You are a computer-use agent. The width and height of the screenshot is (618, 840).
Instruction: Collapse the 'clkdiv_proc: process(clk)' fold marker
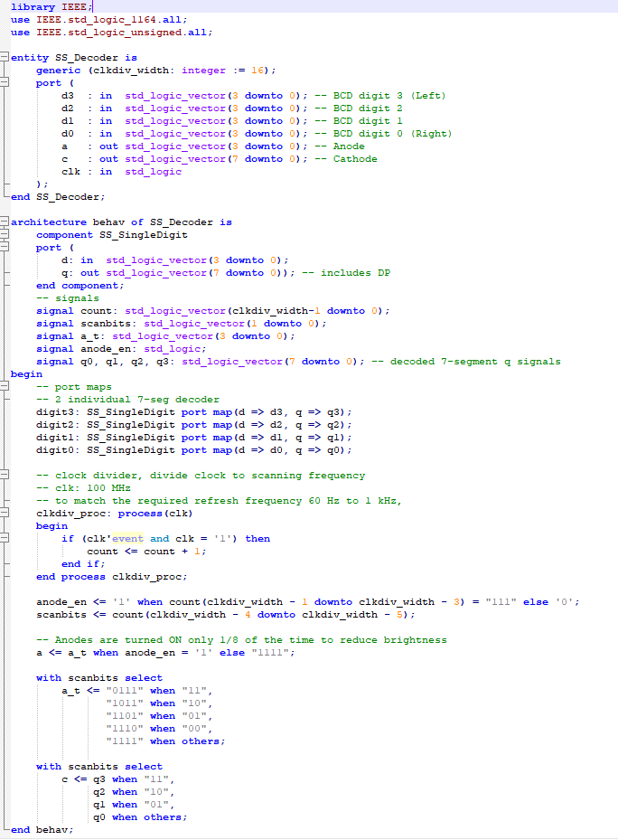4,513
